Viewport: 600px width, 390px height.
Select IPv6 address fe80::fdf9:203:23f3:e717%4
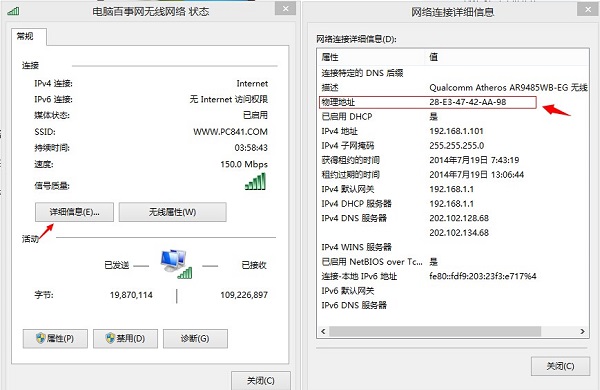[483, 276]
